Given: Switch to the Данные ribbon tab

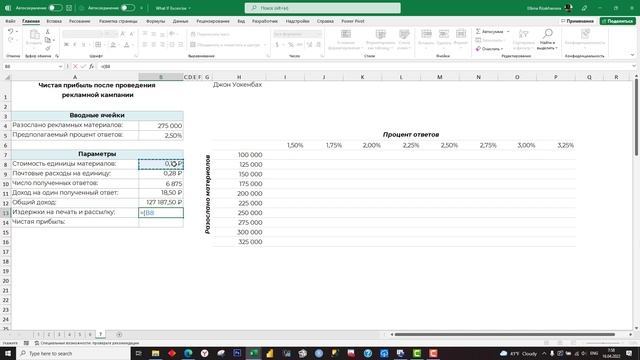Looking at the screenshot, I should (180, 21).
